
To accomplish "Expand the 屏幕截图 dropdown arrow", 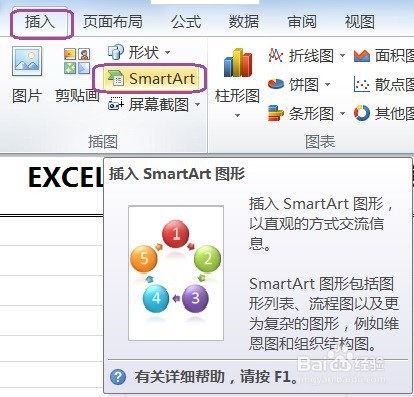I will 198,105.
